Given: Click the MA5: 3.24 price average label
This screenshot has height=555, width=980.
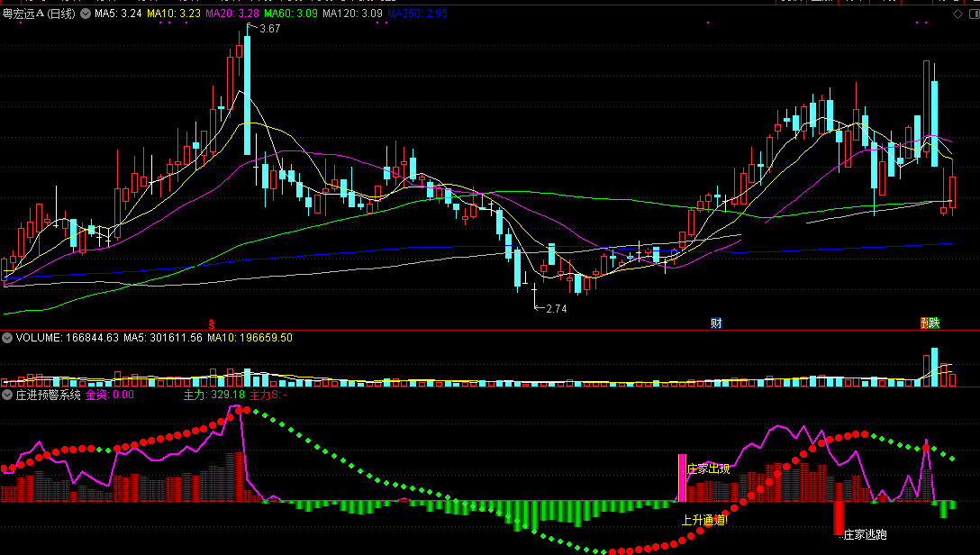Looking at the screenshot, I should [118, 14].
